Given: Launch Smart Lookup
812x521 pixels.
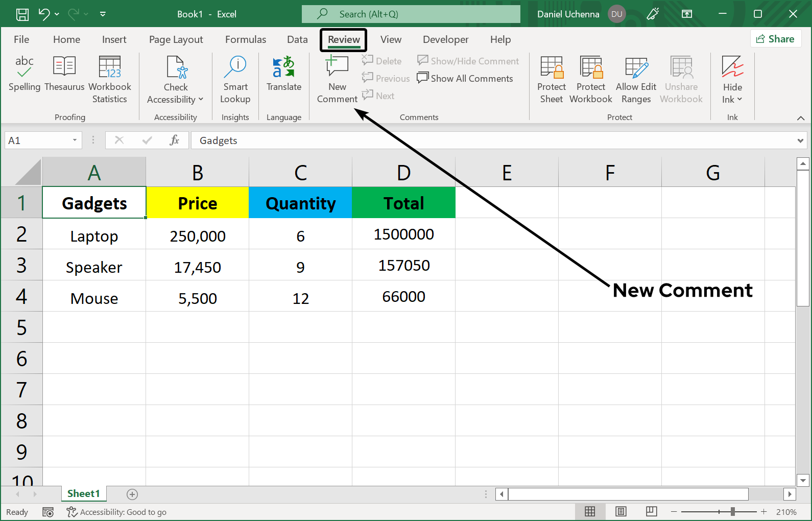Looking at the screenshot, I should pos(235,80).
